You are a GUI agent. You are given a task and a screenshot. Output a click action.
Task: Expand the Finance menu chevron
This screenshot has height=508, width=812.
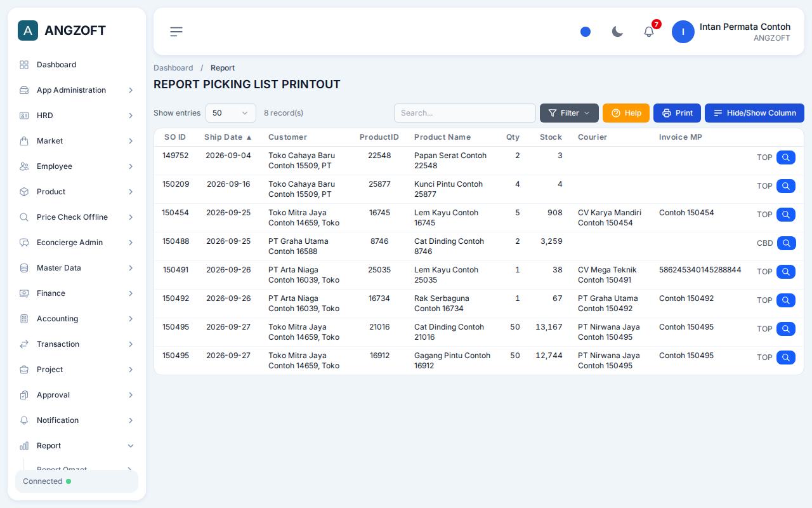(131, 293)
